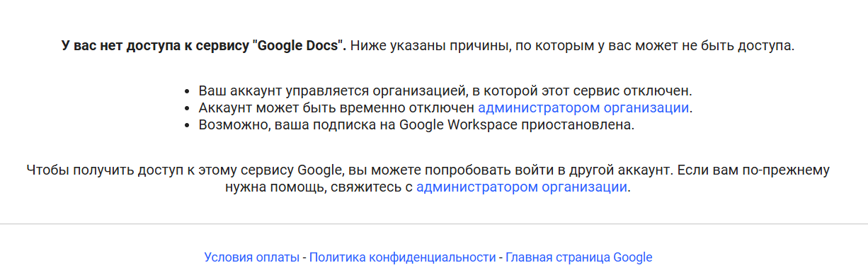Open 'администратором организации' link after 'свяжитесь с'
This screenshot has width=868, height=275.
522,187
